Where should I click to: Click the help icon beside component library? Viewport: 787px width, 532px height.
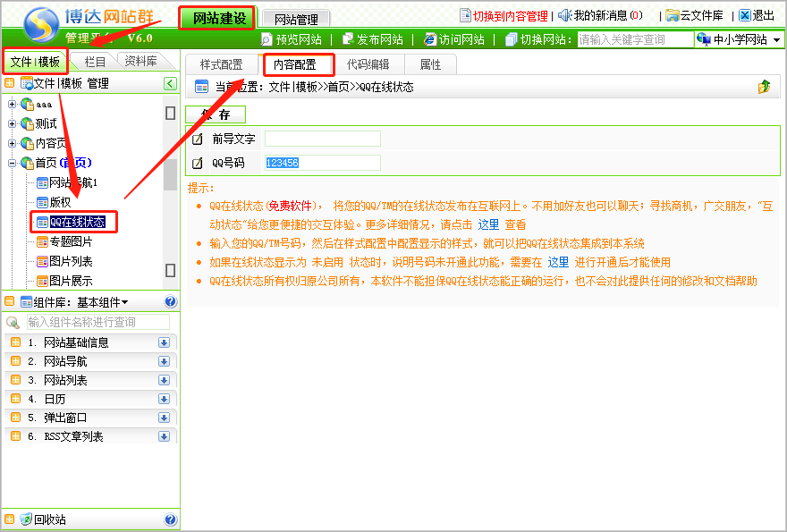[171, 302]
